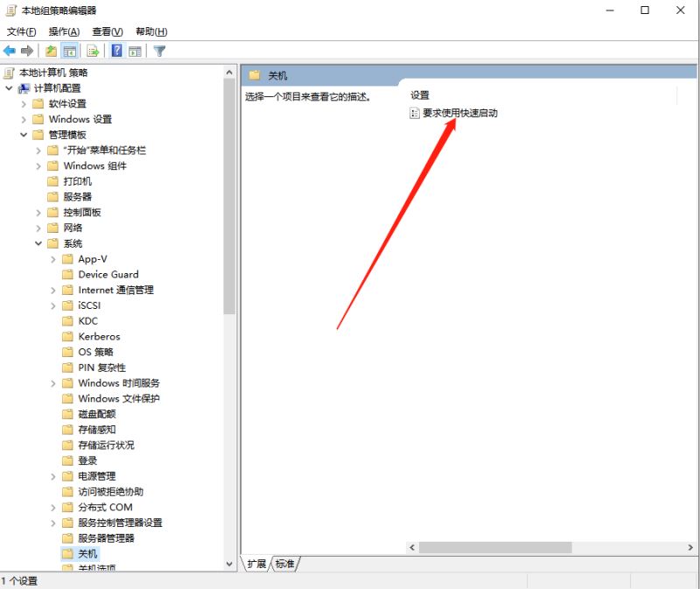This screenshot has width=700, height=589.
Task: Maximize the Group Policy Editor window
Action: 645,11
